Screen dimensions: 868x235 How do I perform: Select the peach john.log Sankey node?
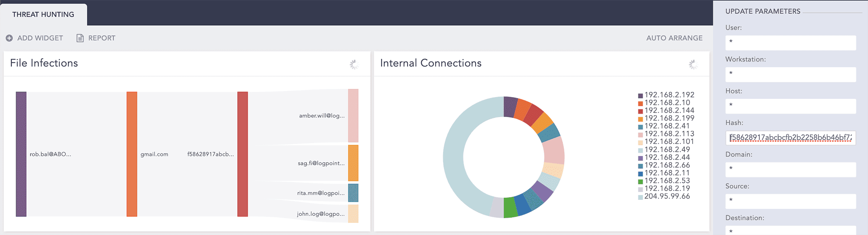[353, 214]
